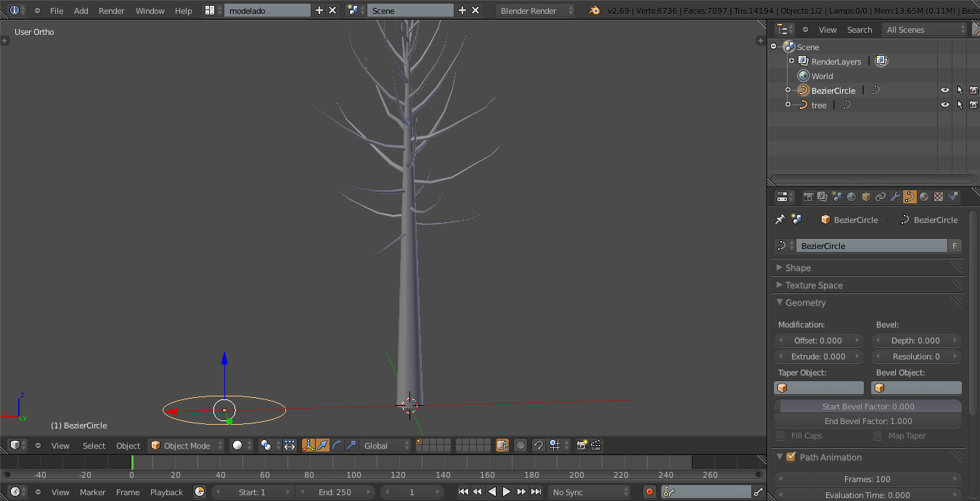The image size is (980, 501).
Task: Open the Render Layers properties tab
Action: pos(822,197)
